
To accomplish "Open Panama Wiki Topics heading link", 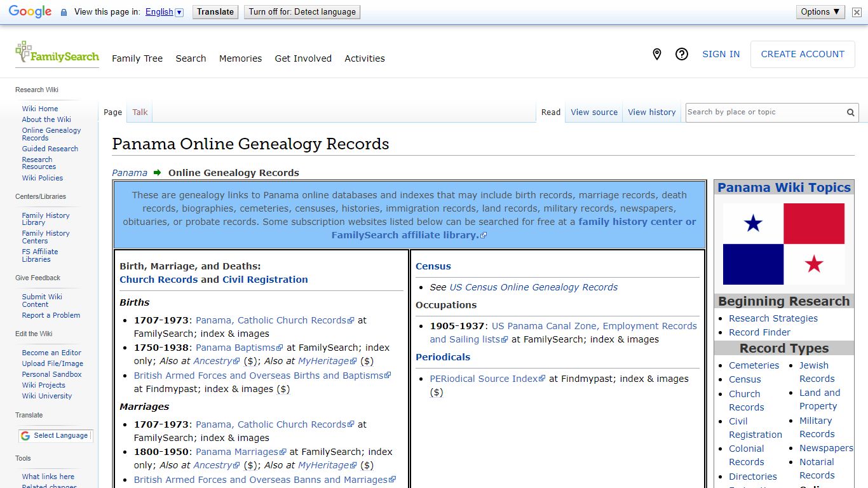I will (x=784, y=187).
